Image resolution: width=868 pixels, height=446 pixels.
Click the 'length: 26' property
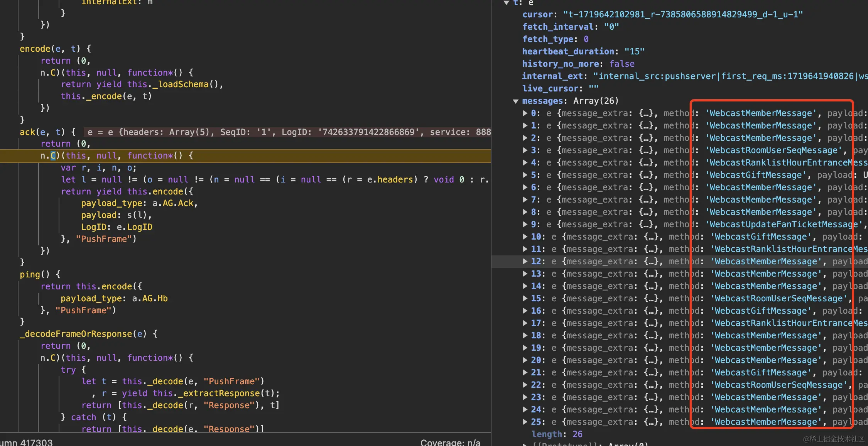click(557, 434)
